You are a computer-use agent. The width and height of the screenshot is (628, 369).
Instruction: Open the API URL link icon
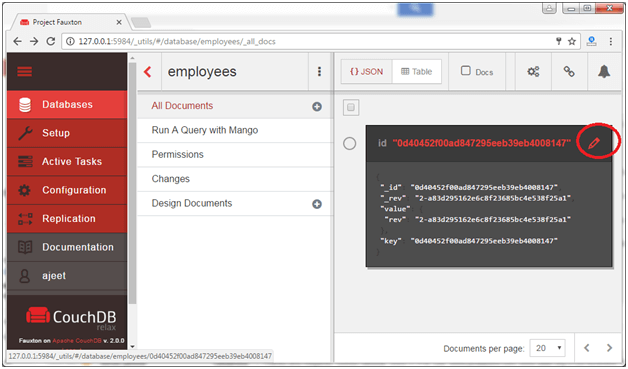coord(569,72)
